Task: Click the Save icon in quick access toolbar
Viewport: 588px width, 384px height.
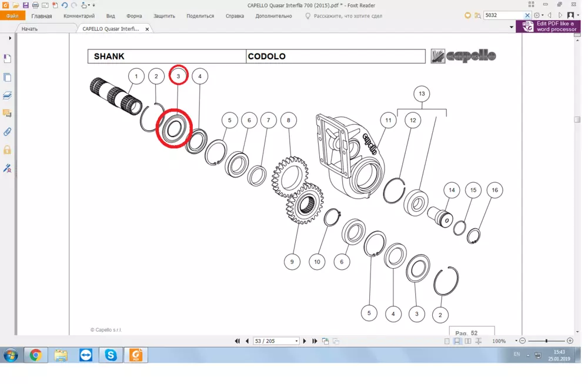Action: pos(26,5)
